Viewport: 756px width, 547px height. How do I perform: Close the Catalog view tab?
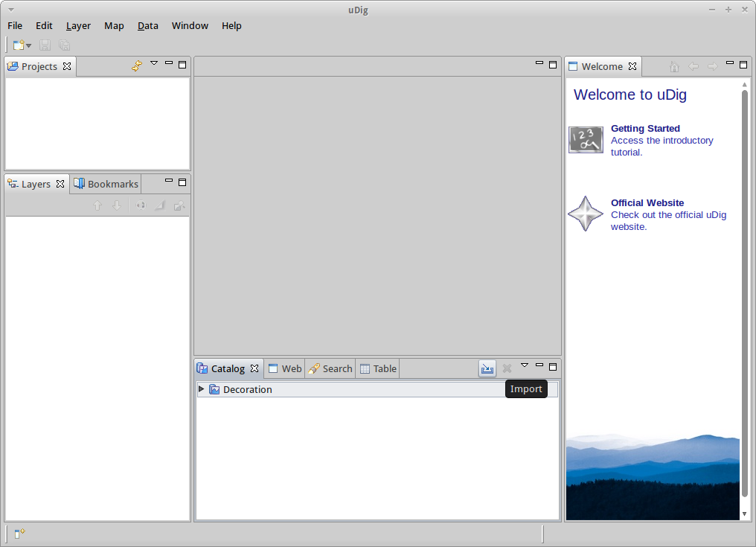(254, 368)
